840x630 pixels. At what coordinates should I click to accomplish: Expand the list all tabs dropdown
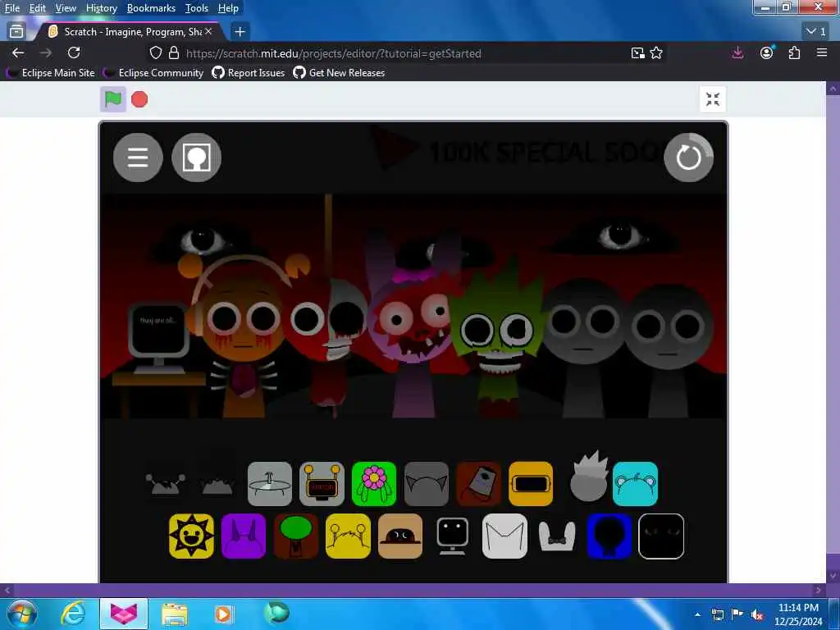[816, 32]
